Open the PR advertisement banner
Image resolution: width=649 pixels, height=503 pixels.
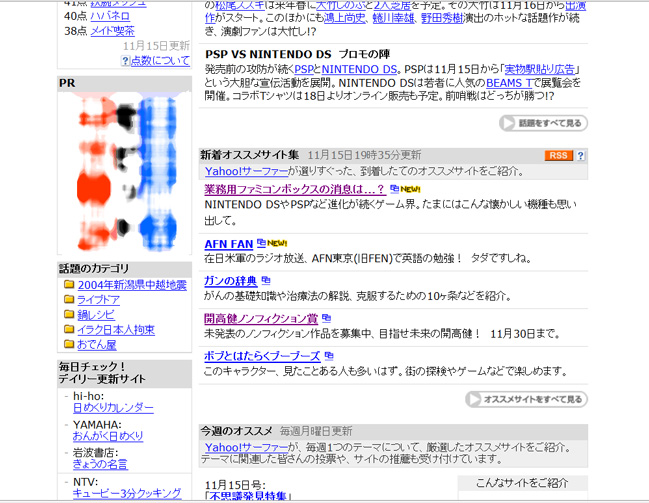click(125, 173)
